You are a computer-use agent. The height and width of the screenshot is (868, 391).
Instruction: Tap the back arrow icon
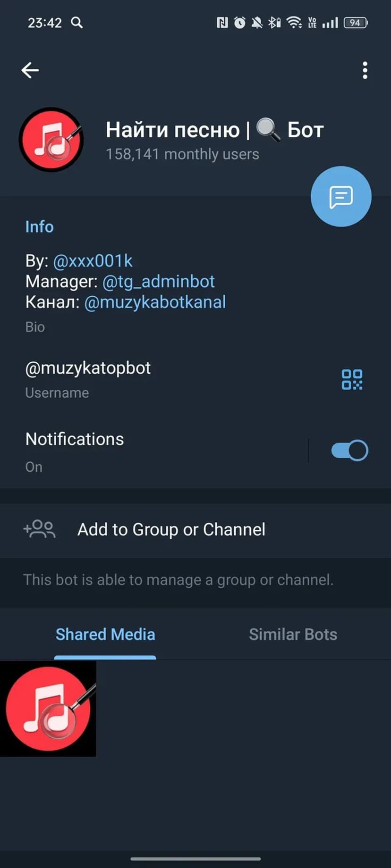coord(30,70)
